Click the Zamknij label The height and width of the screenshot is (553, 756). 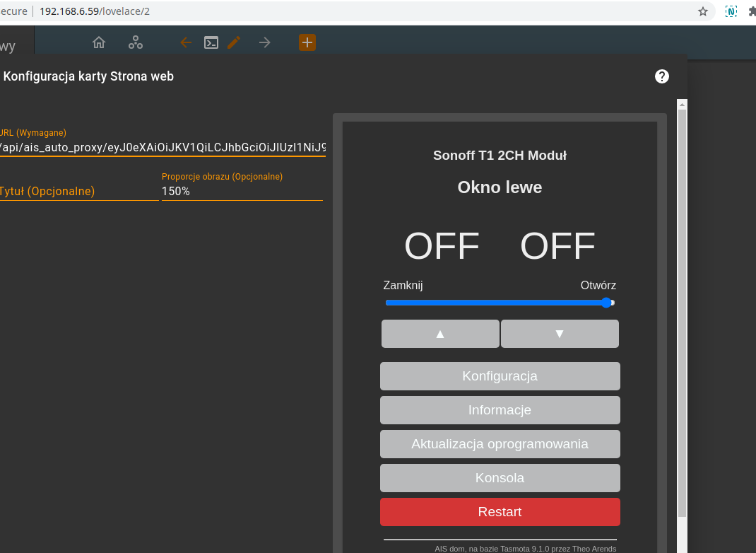click(x=403, y=285)
